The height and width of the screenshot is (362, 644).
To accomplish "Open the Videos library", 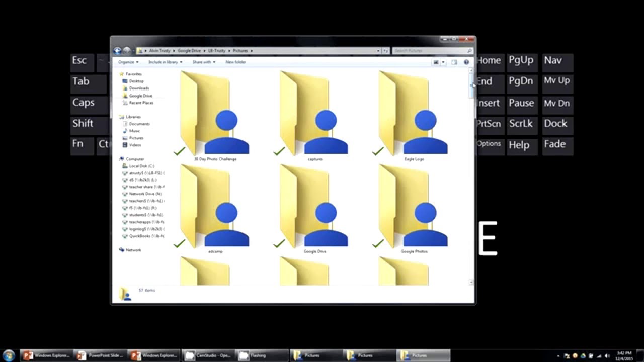I will 132,144.
